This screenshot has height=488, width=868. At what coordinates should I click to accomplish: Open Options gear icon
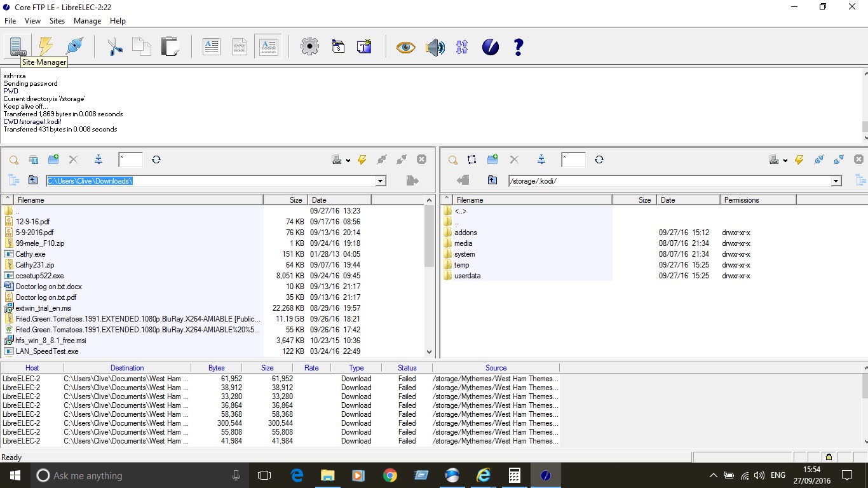click(309, 46)
